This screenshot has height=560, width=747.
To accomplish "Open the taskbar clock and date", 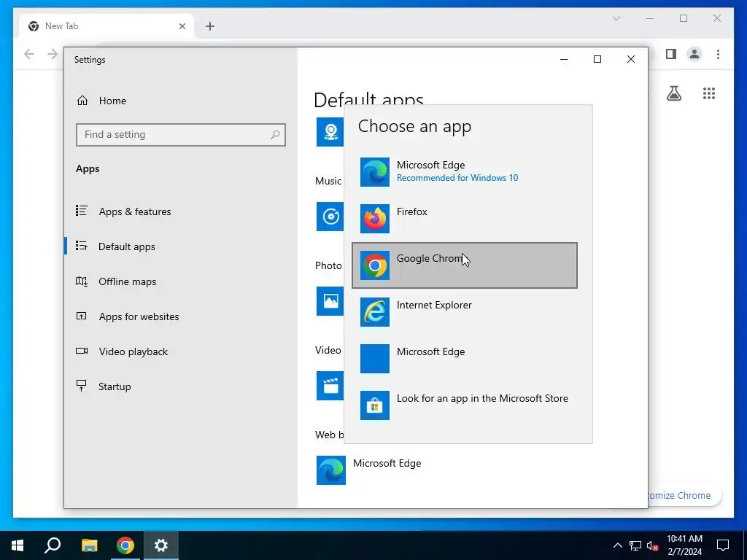I will 684,545.
